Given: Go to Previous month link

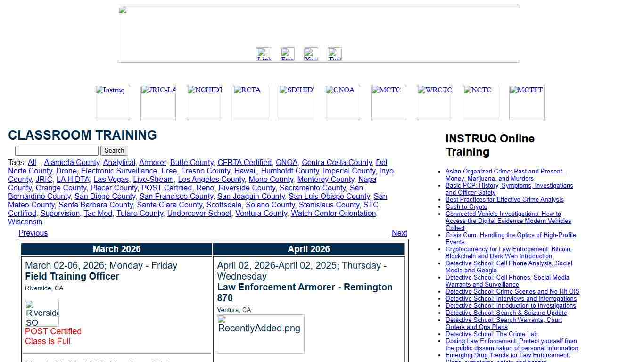Looking at the screenshot, I should 33,233.
